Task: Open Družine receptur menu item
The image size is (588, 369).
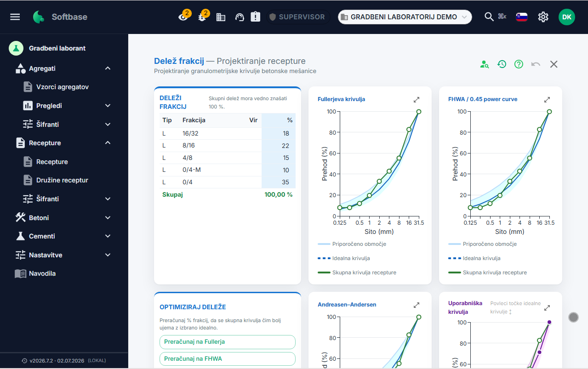Action: (62, 180)
